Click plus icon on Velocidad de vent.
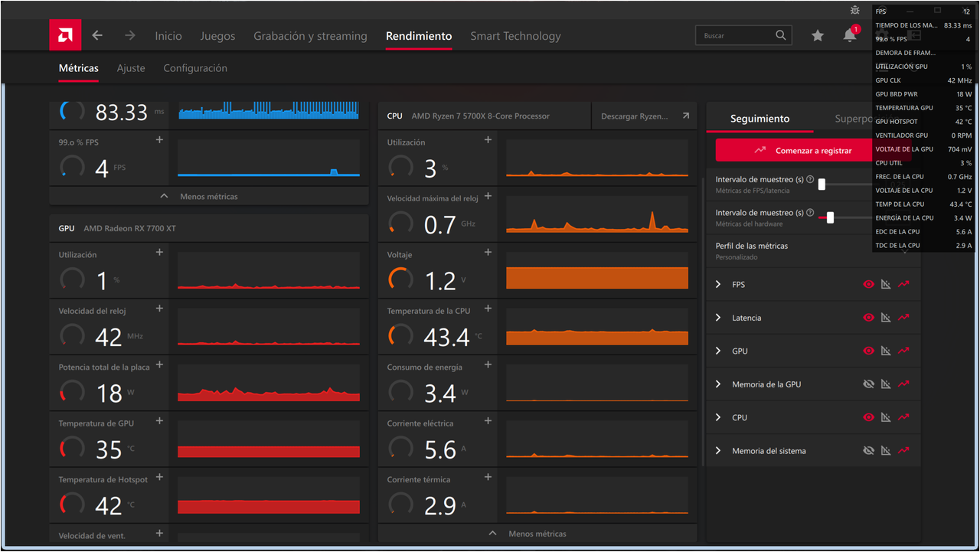Viewport: 980px width, 552px height. point(159,534)
